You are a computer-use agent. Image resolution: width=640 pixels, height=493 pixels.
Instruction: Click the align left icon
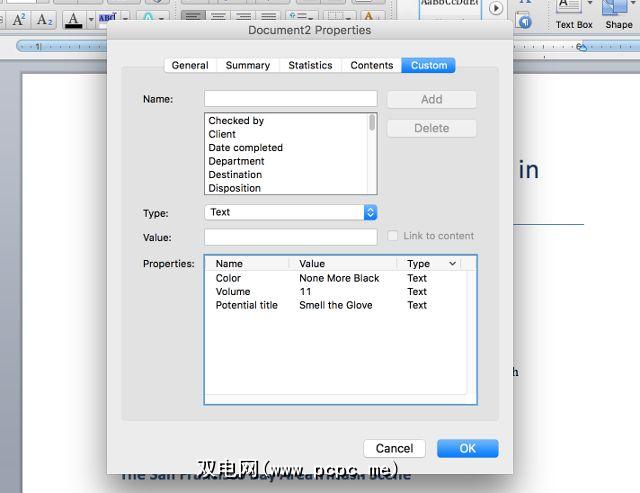pyautogui.click(x=194, y=18)
